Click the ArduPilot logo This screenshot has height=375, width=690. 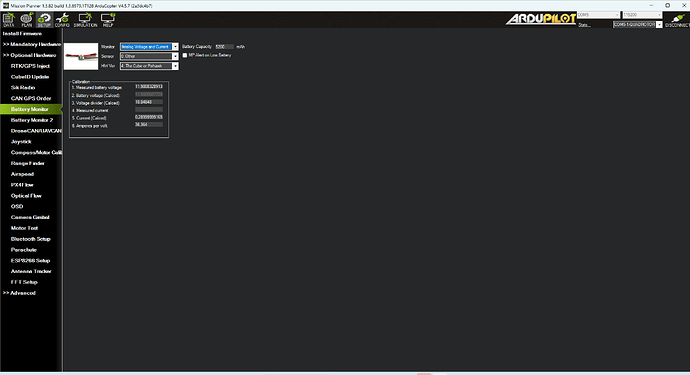(x=541, y=19)
